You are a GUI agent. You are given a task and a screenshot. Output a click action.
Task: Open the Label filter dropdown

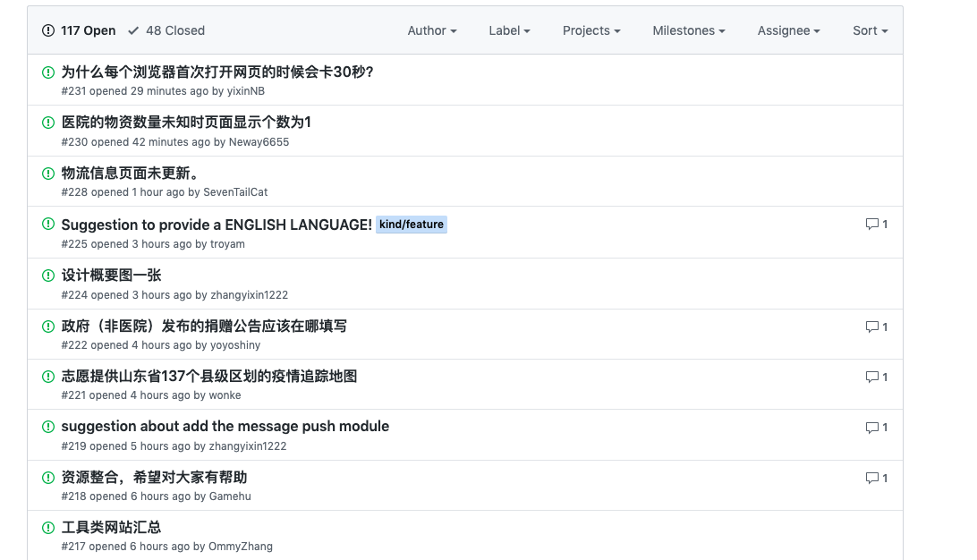509,30
